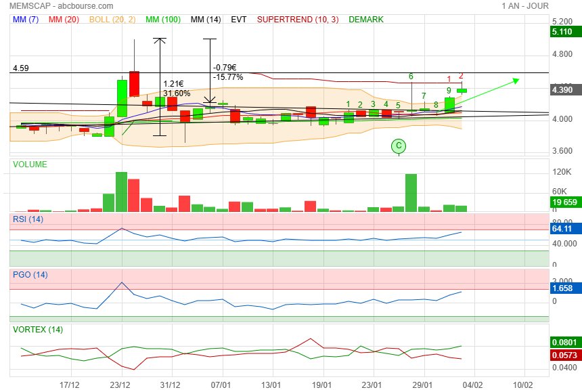Click the 31.60% gain annotation
This screenshot has height=392, width=582.
point(177,93)
